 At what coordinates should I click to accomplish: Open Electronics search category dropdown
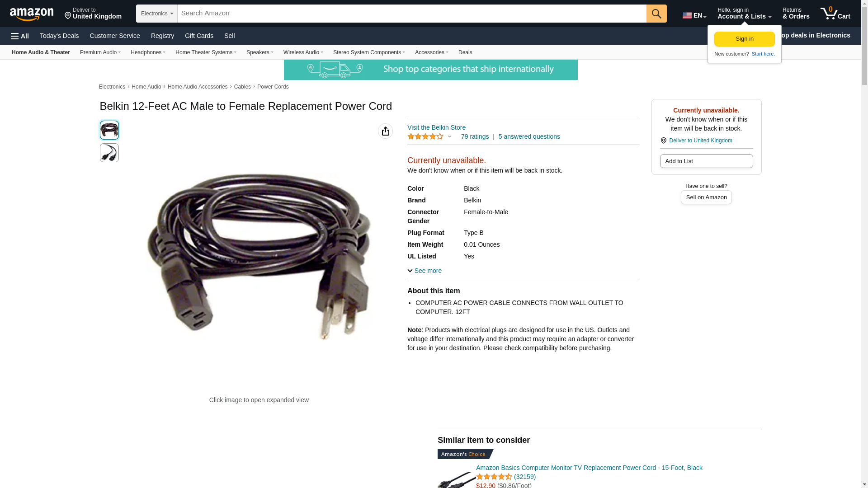(x=157, y=14)
